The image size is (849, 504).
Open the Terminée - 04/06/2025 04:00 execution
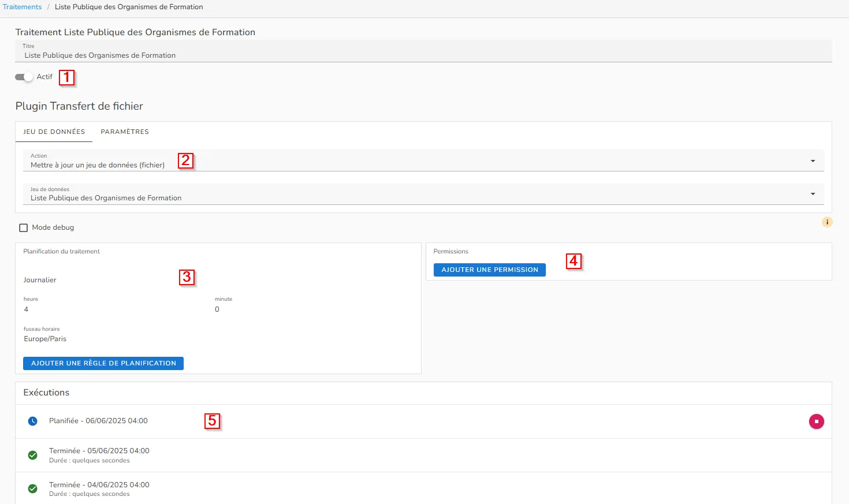[x=423, y=488]
